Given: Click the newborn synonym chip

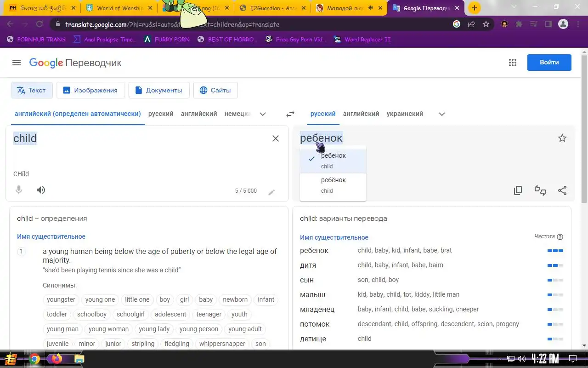Looking at the screenshot, I should click(x=235, y=299).
